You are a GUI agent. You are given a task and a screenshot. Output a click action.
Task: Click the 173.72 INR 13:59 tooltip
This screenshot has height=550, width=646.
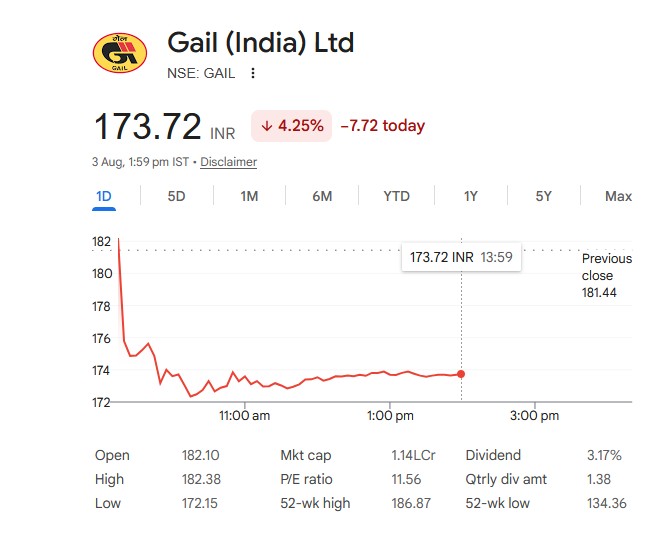[x=461, y=257]
